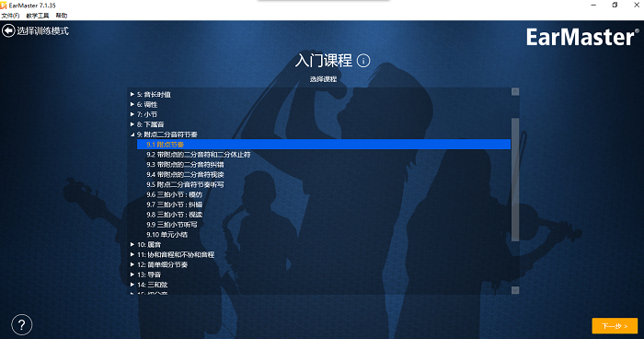The image size is (644, 339).
Task: Click the scrollbar down arrow in course list
Action: coord(515,290)
